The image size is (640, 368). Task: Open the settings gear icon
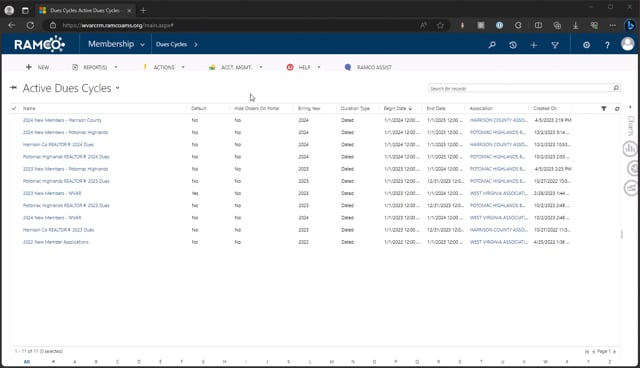click(x=586, y=45)
